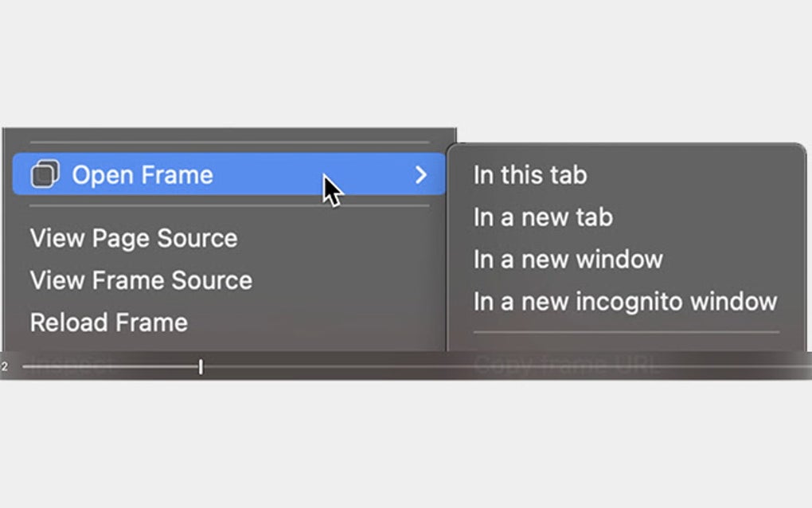Click the slider handle on the bottom bar
The width and height of the screenshot is (812, 508).
201,366
